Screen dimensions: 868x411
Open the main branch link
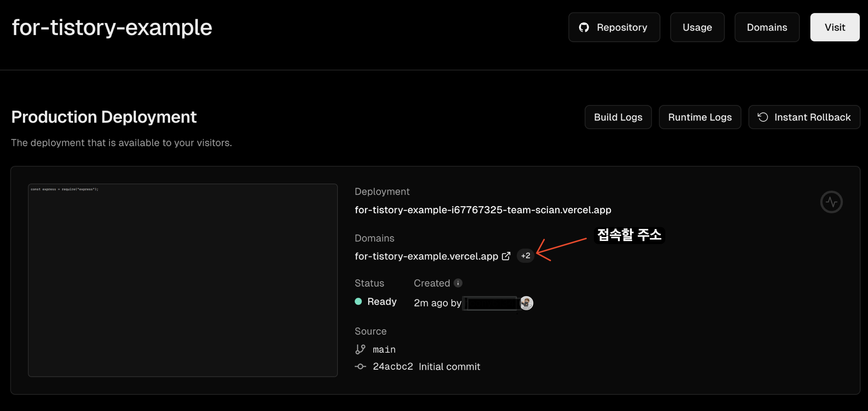pos(384,350)
